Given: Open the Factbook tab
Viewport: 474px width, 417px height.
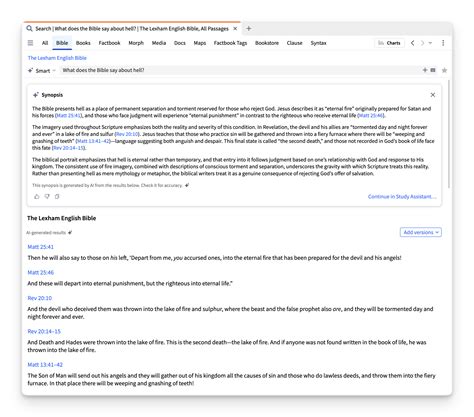Looking at the screenshot, I should (x=109, y=43).
